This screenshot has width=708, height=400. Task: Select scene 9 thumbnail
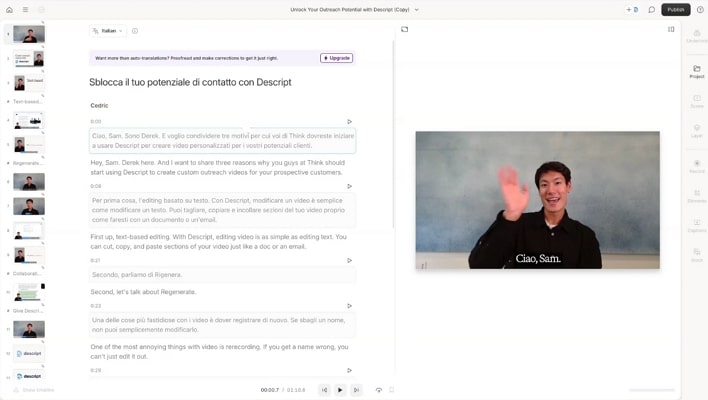pyautogui.click(x=29, y=255)
